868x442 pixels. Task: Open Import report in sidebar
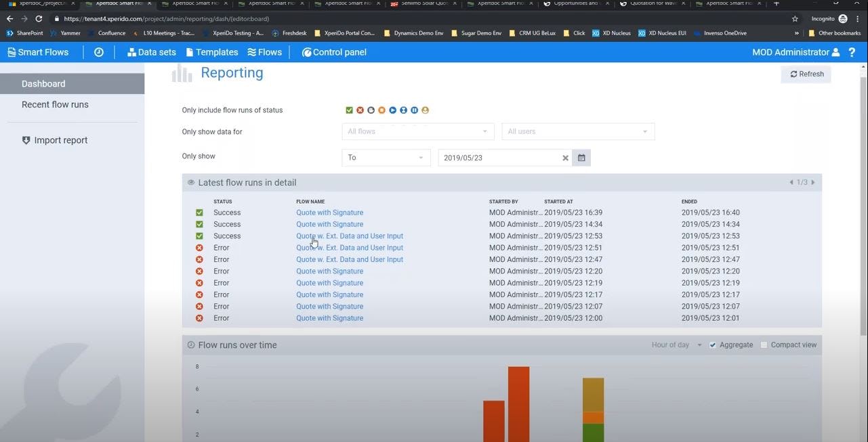[x=55, y=140]
